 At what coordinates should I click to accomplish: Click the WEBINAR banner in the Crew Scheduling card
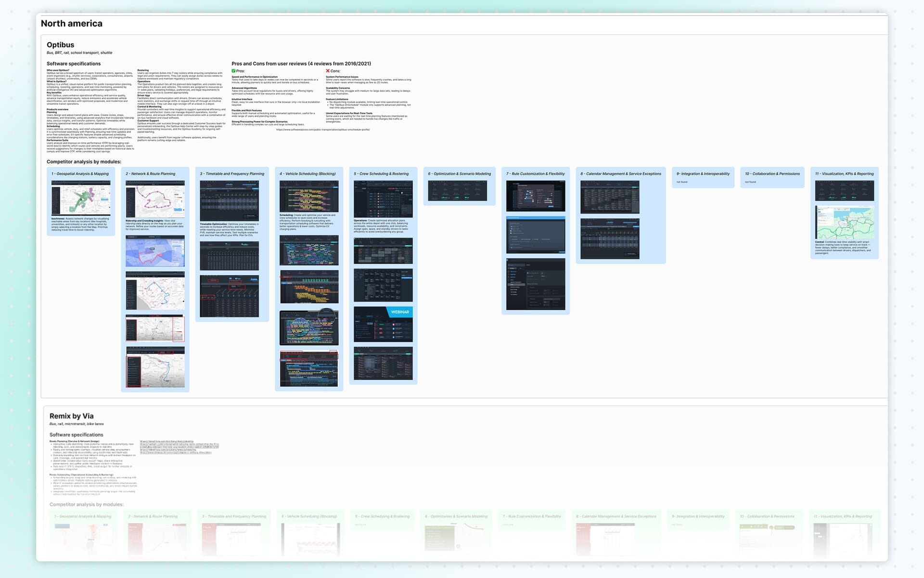tap(400, 312)
